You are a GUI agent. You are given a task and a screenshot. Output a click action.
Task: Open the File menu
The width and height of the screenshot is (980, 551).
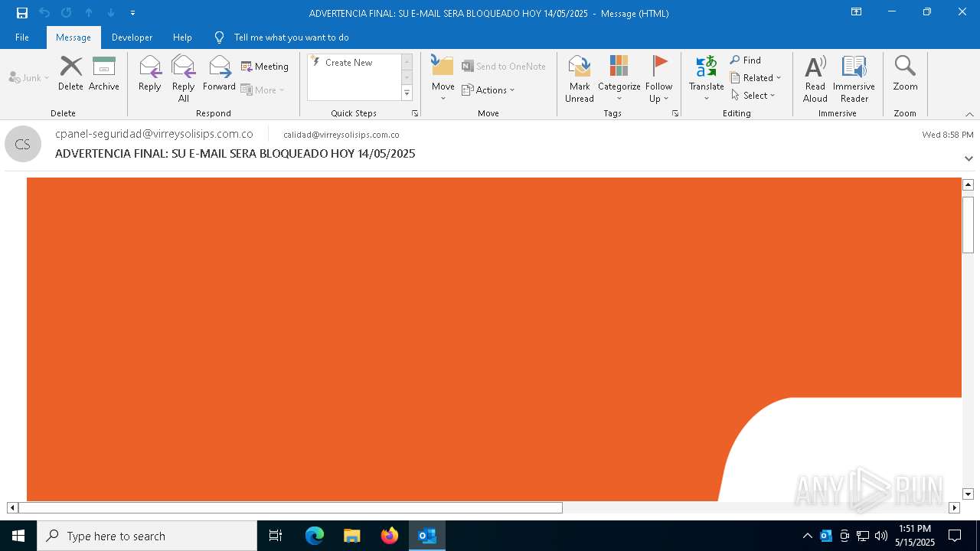pos(22,37)
